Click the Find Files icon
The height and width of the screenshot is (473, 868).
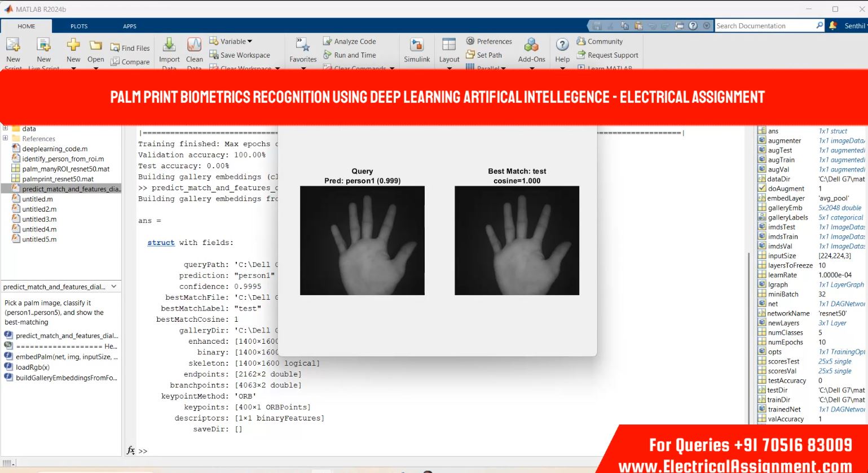(130, 48)
